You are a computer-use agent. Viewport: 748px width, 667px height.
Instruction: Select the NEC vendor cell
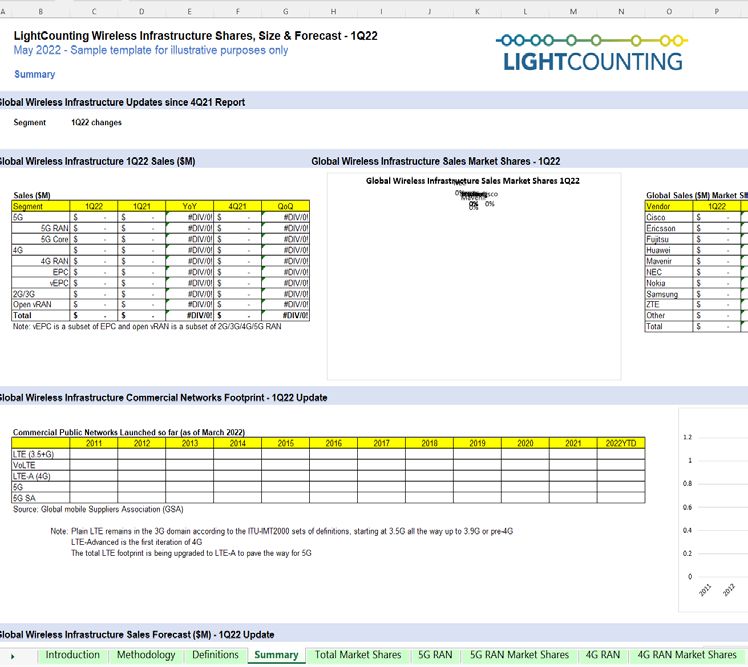[668, 272]
